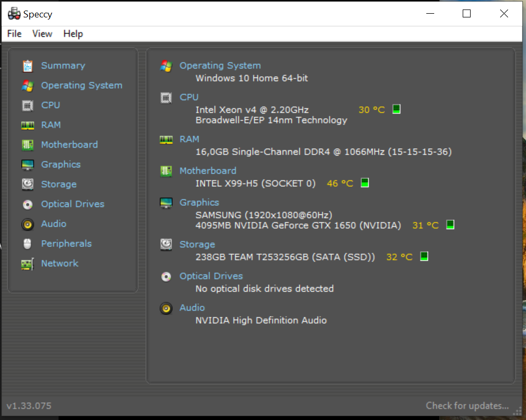Click the Check for updates link
This screenshot has width=526, height=420.
click(x=467, y=406)
